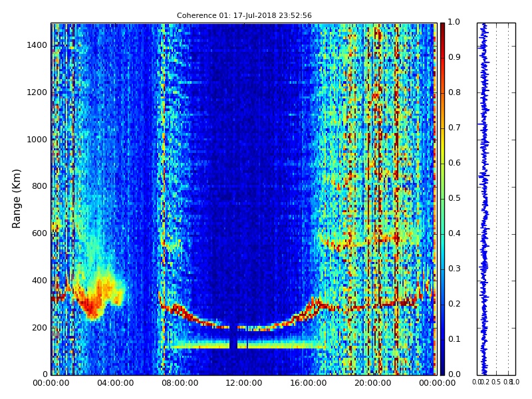
Task: Click the 1400 range tick label
Action: 37,45
